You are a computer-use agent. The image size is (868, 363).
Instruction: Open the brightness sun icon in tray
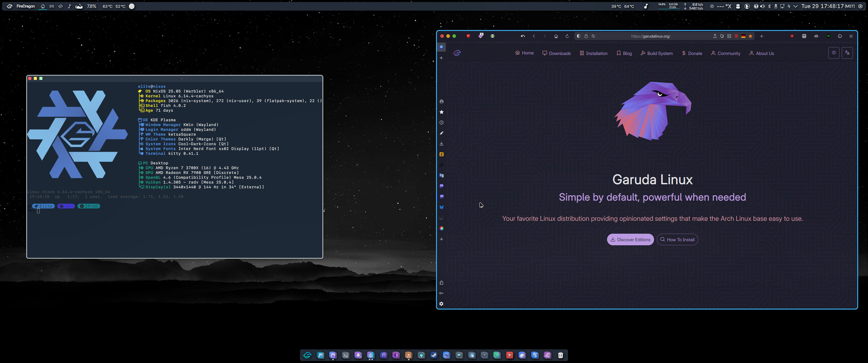point(712,6)
